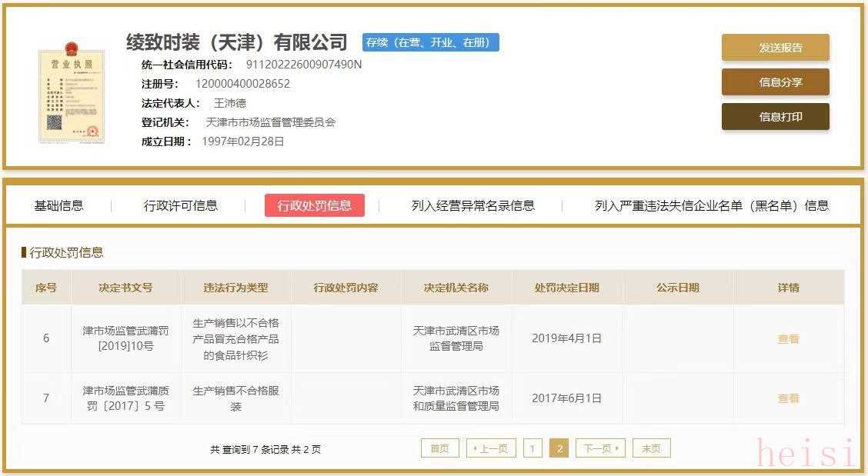The image size is (868, 476).
Task: Jump to last page via 末页
Action: click(651, 448)
